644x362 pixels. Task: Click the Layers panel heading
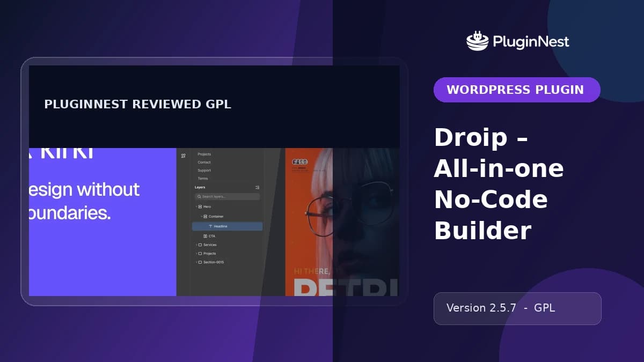[x=200, y=187]
